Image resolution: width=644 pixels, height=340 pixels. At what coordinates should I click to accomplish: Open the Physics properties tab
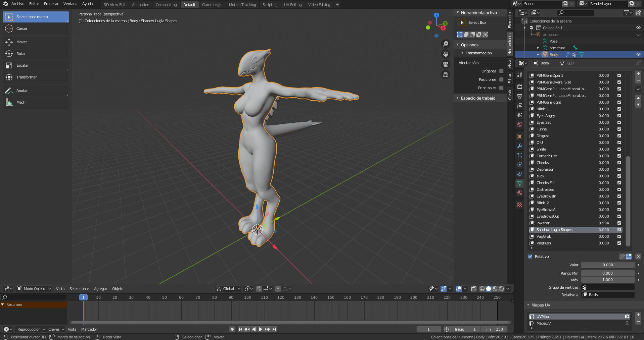[x=520, y=165]
